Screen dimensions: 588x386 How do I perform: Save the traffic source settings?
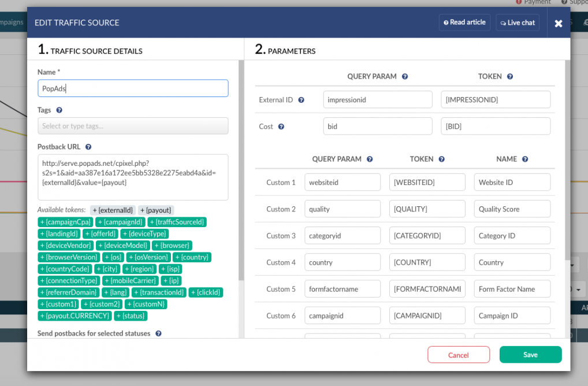tap(530, 355)
